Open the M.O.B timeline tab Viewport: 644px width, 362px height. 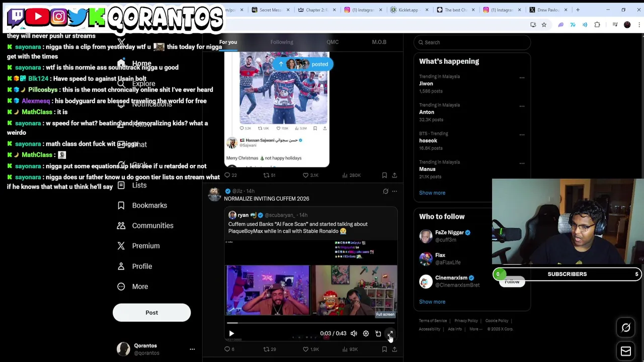[379, 42]
